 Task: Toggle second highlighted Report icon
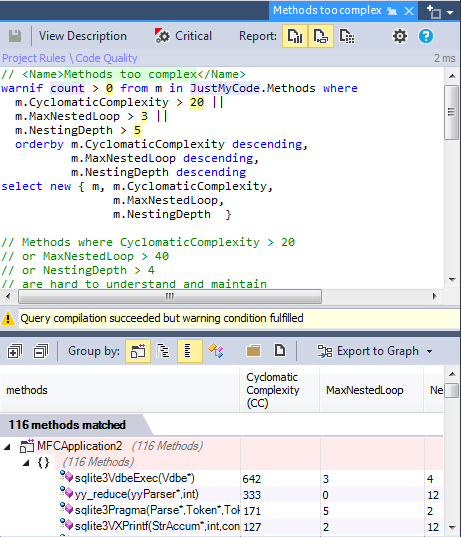[x=321, y=36]
